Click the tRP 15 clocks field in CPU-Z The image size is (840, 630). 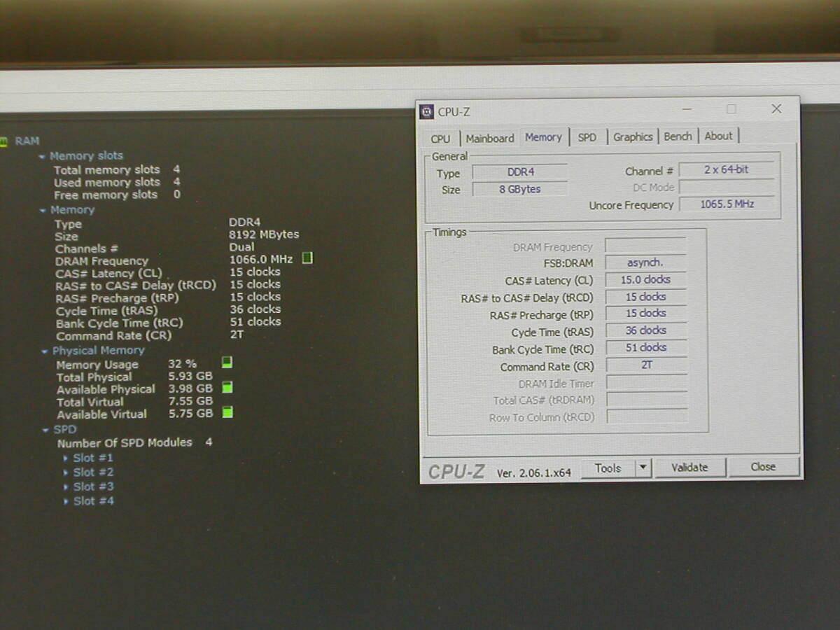(x=645, y=314)
